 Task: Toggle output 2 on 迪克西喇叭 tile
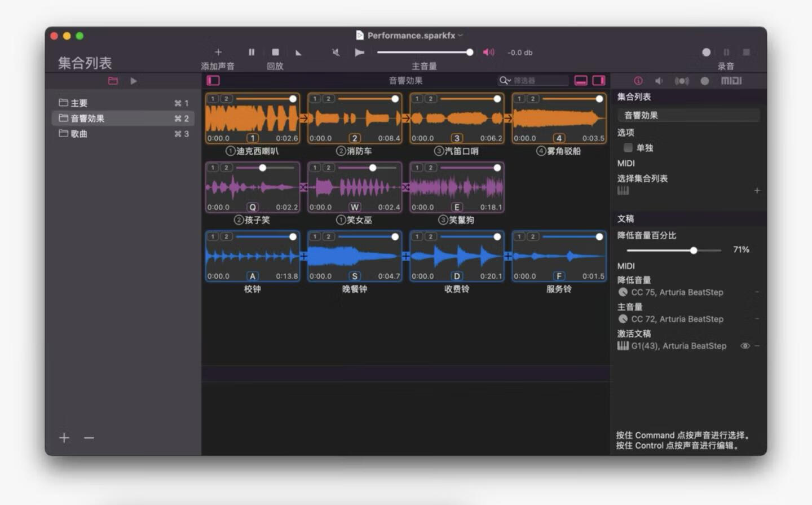pyautogui.click(x=226, y=99)
